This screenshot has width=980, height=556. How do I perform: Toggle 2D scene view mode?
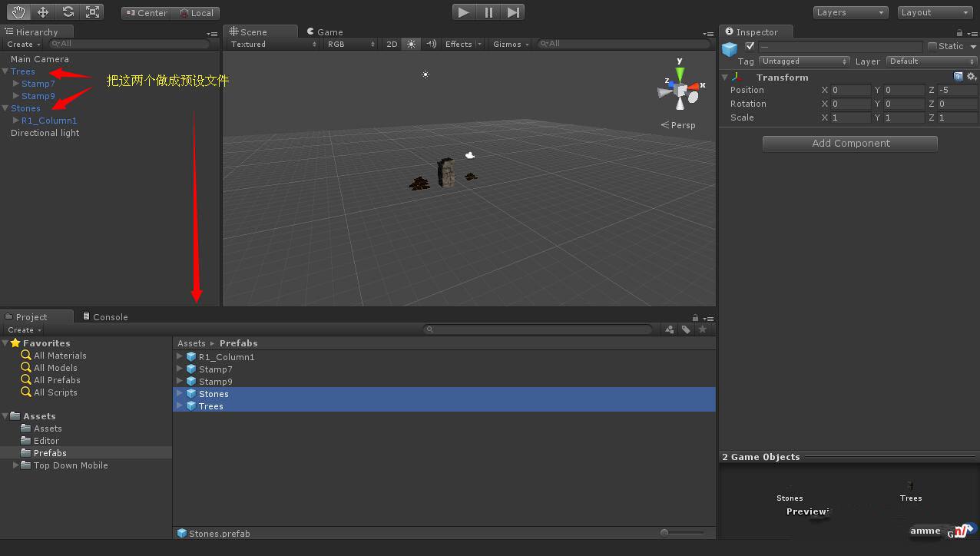coord(392,44)
